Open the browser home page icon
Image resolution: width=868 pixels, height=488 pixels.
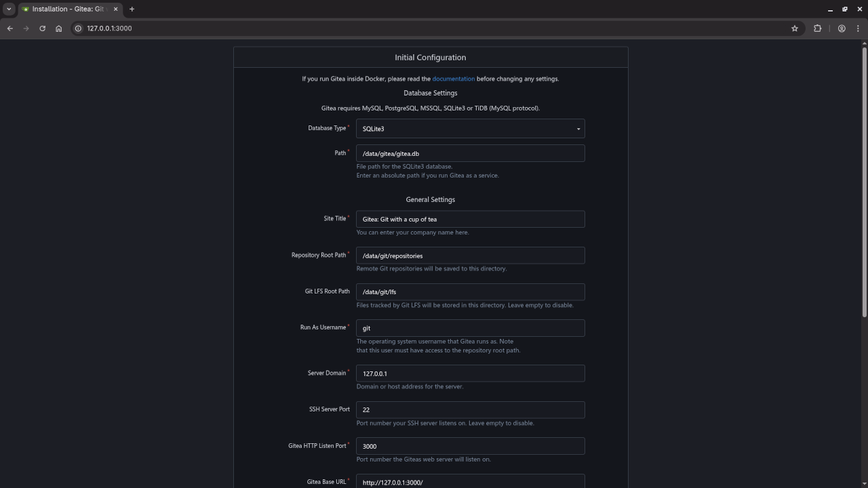coord(58,28)
